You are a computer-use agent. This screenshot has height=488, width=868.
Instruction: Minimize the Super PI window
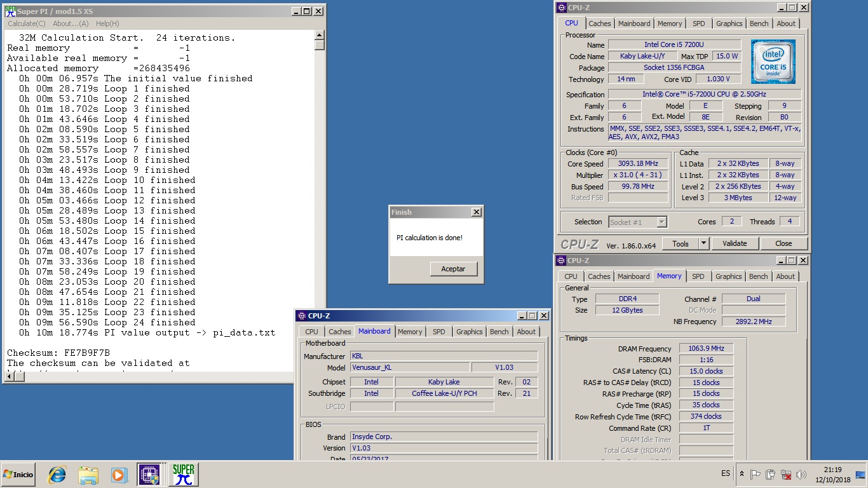(x=296, y=11)
